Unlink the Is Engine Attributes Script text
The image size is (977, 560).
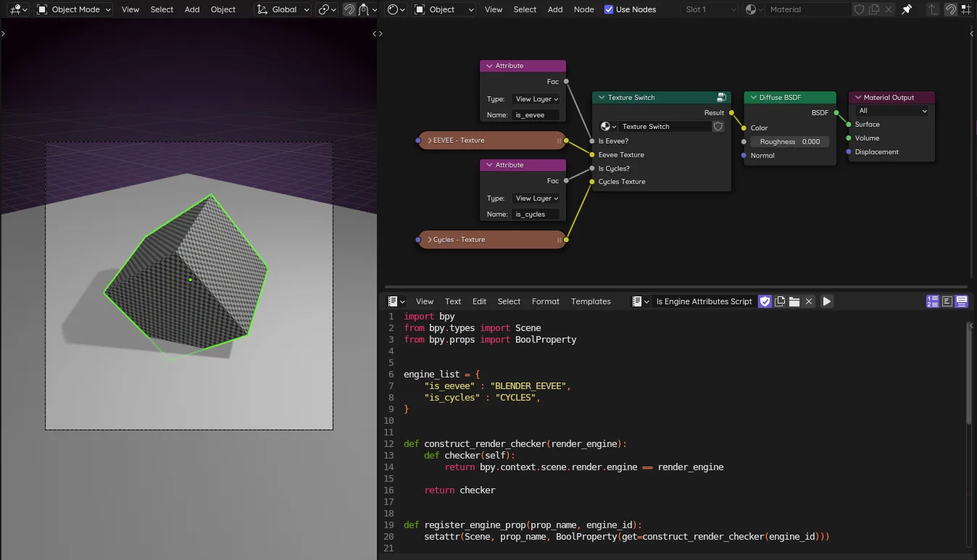click(809, 301)
